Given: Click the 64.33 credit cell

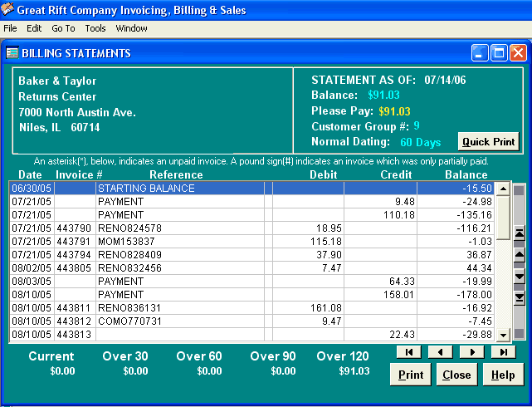Looking at the screenshot, I should point(380,281).
